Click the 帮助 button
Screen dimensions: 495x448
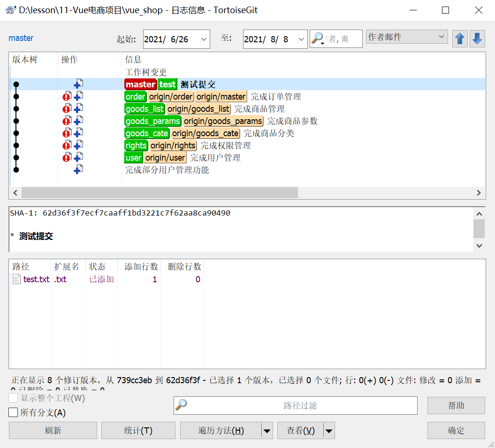click(456, 405)
